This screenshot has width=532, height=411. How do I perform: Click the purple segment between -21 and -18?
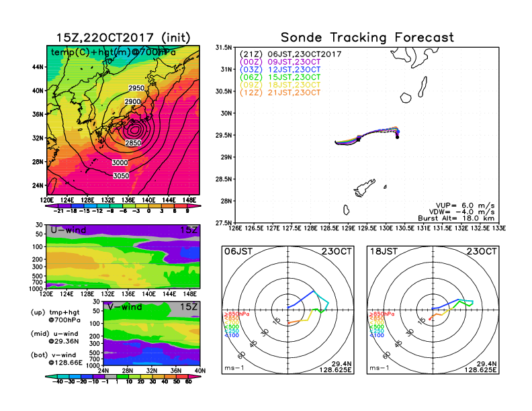pyautogui.click(x=64, y=206)
